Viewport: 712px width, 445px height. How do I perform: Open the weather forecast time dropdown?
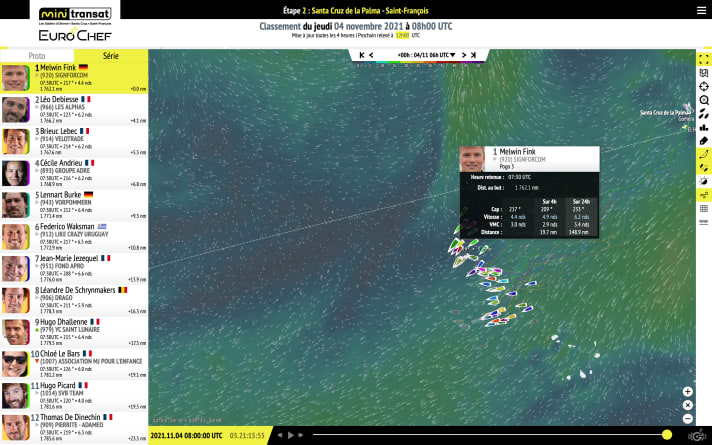[x=424, y=54]
